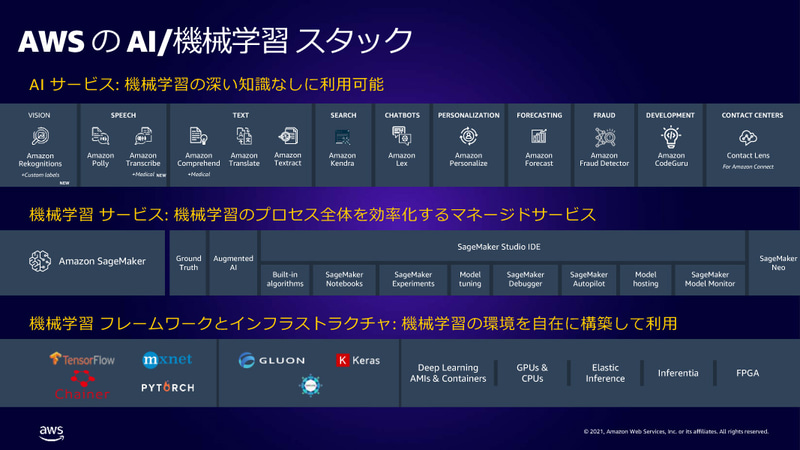
Task: Click the Amazon Translate icon
Action: click(x=244, y=136)
